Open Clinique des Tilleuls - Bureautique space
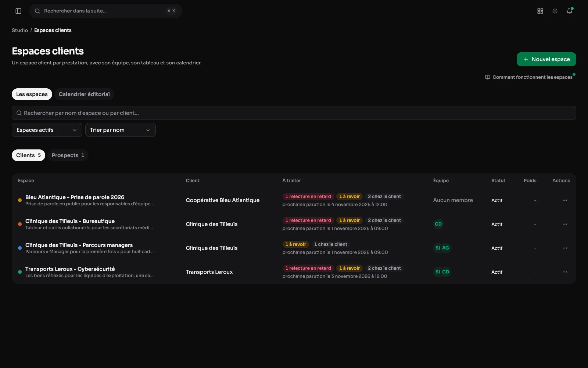 click(x=70, y=221)
